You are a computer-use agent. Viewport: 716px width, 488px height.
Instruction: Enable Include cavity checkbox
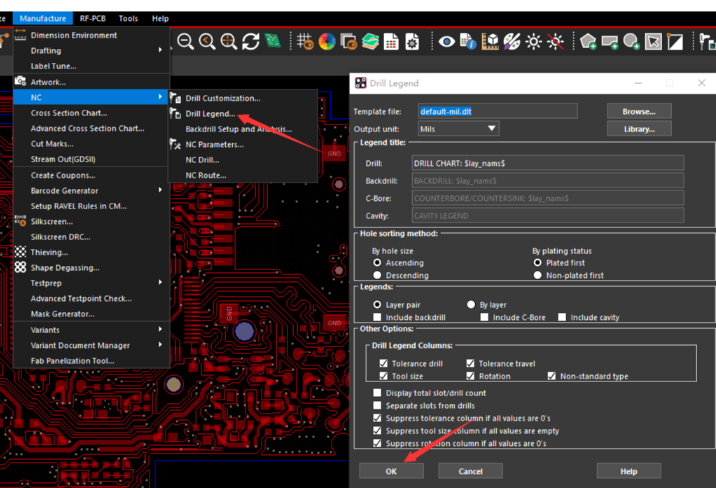(x=562, y=317)
